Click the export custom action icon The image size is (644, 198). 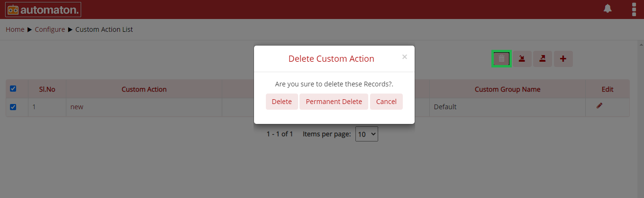click(543, 59)
